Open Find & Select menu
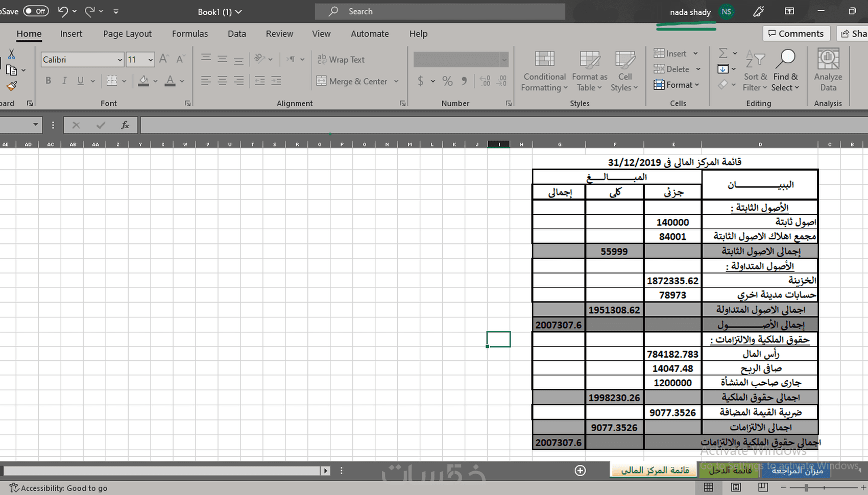Viewport: 868px width, 495px height. point(785,71)
